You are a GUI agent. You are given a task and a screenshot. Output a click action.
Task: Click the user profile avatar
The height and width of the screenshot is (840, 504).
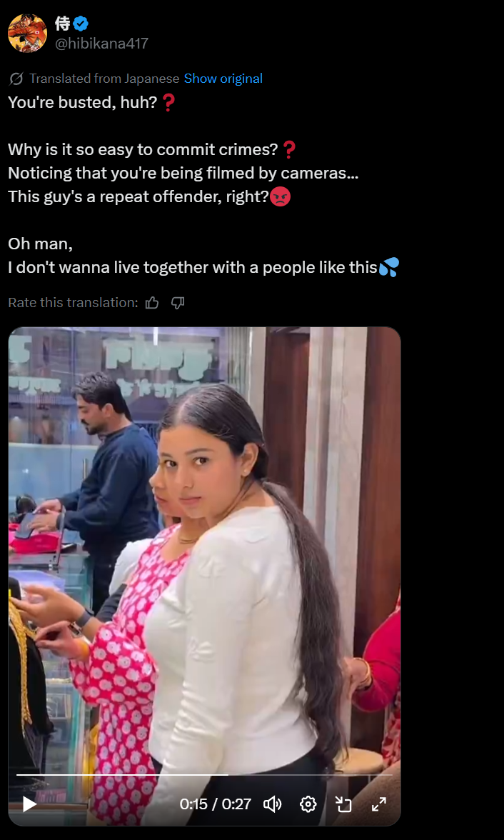27,33
